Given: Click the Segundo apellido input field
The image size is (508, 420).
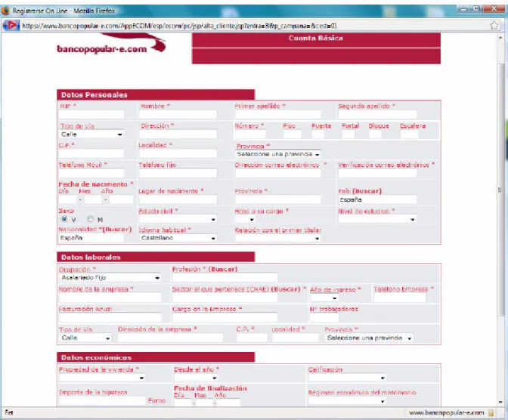Looking at the screenshot, I should [377, 114].
